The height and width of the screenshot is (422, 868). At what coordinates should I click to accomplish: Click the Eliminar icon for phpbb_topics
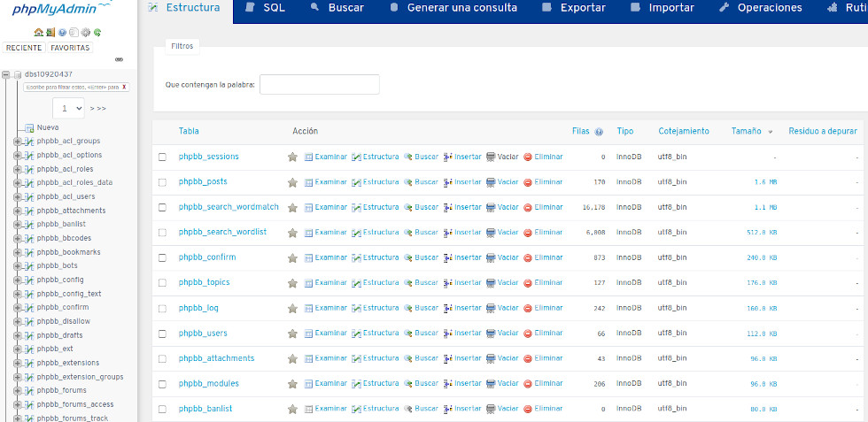[528, 283]
